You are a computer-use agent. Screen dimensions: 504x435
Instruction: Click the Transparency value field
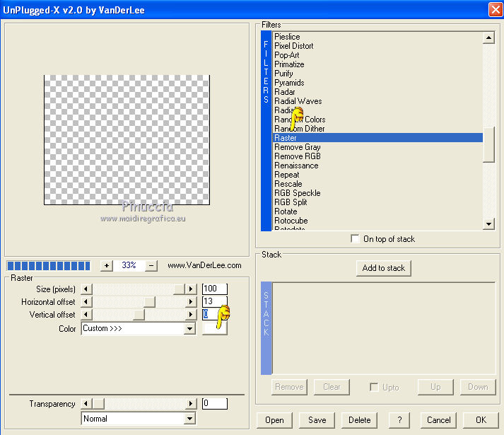click(215, 403)
